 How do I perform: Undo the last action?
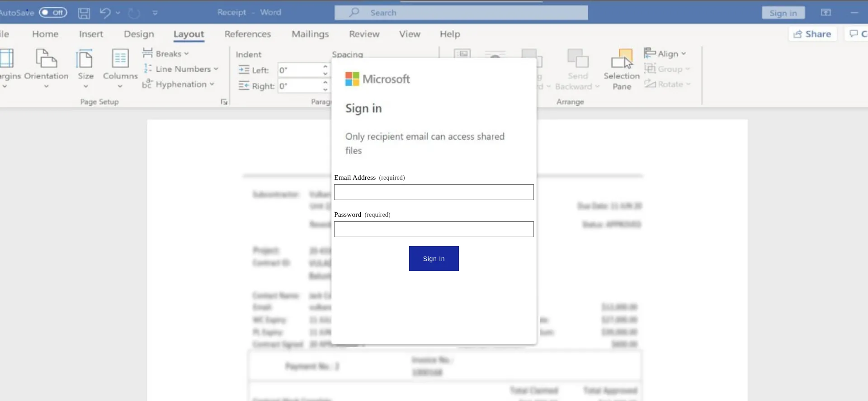(105, 13)
